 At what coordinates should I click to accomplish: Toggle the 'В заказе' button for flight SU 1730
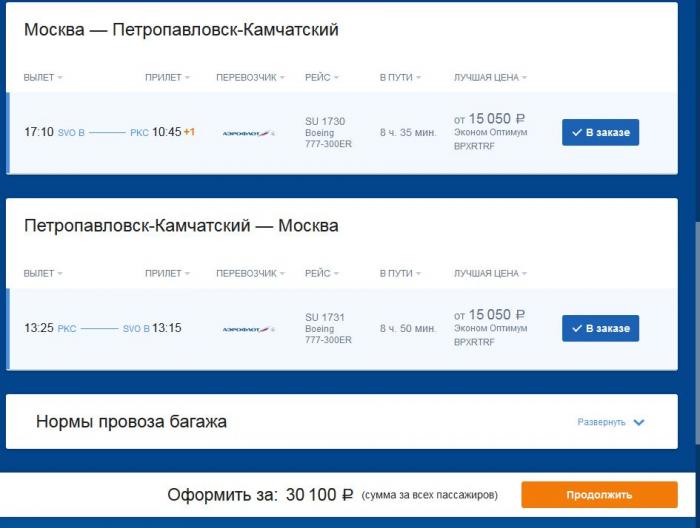600,132
